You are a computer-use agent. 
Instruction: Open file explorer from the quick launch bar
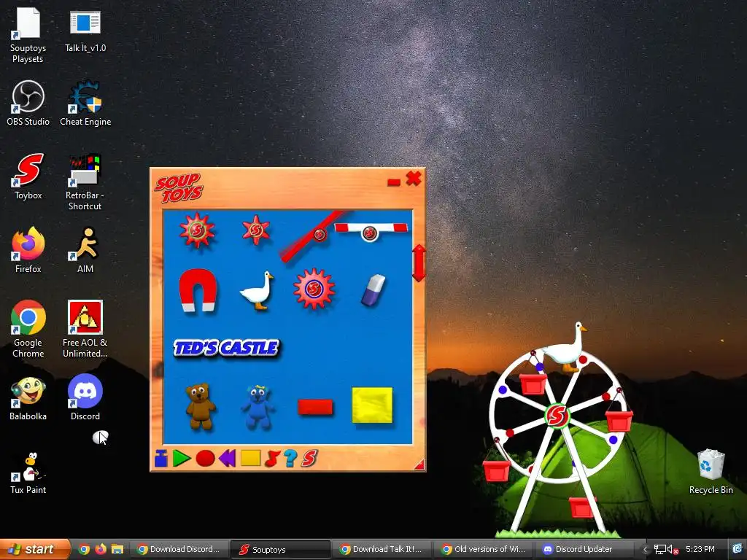[x=117, y=549]
